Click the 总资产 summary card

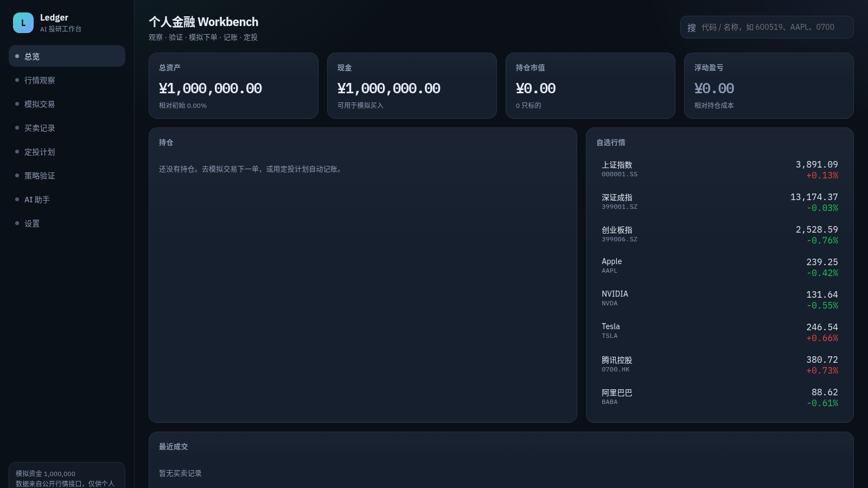point(233,86)
